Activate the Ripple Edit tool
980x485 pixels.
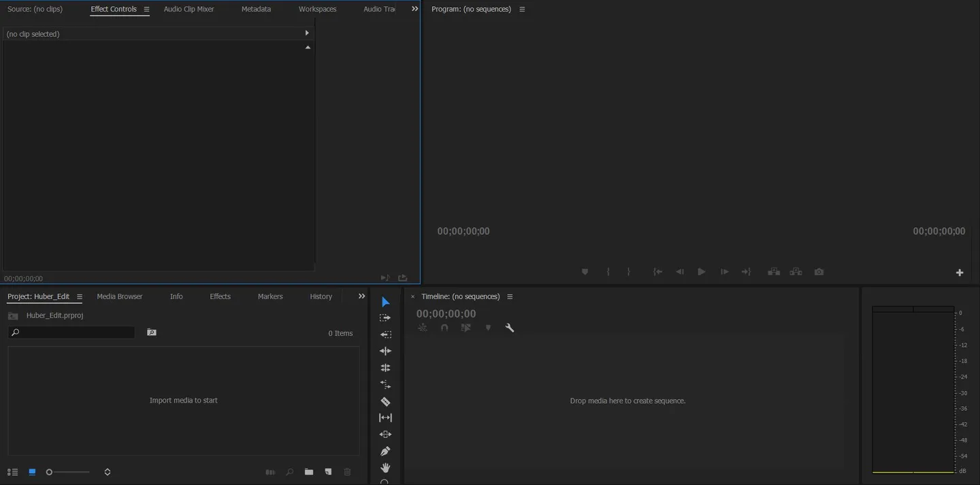pos(385,351)
